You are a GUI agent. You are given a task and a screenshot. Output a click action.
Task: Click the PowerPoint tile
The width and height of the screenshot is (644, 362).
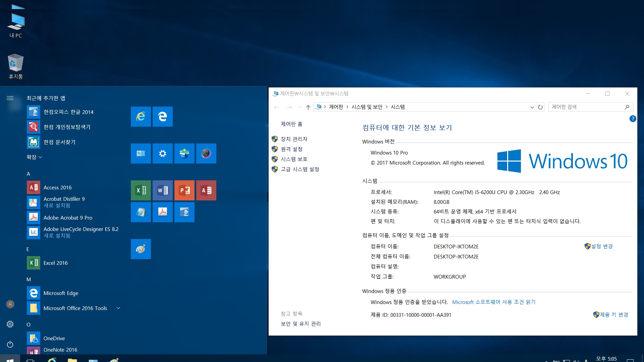[184, 190]
